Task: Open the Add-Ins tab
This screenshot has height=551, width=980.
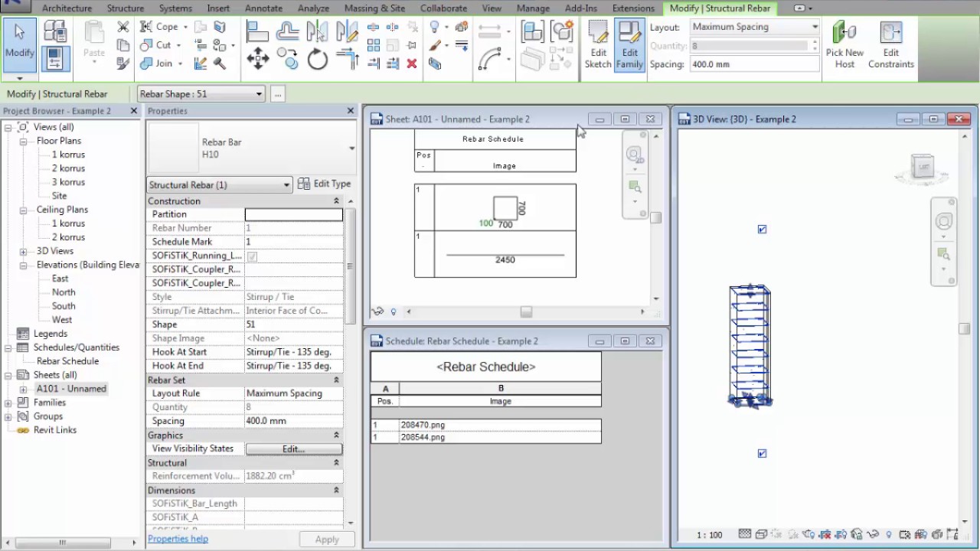Action: [581, 8]
